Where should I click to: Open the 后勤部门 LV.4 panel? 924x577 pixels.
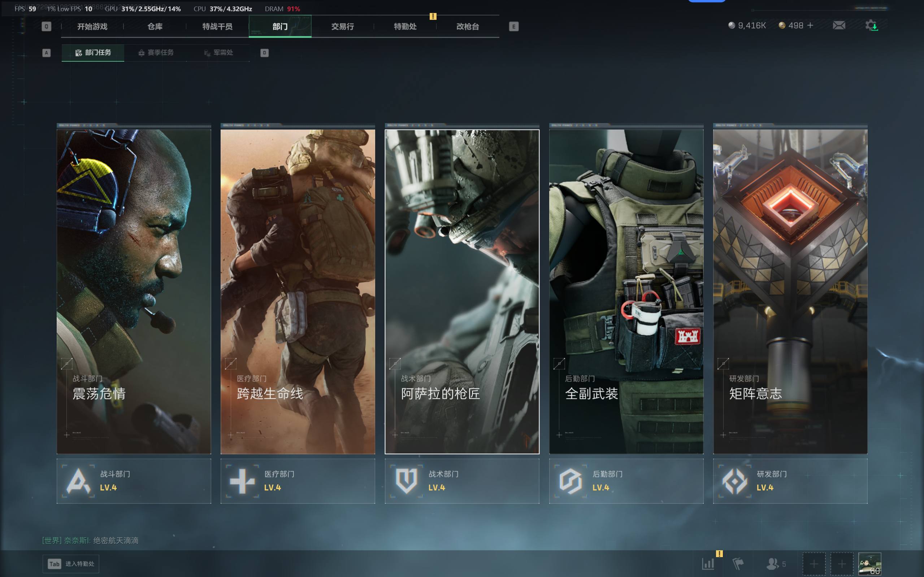[626, 481]
